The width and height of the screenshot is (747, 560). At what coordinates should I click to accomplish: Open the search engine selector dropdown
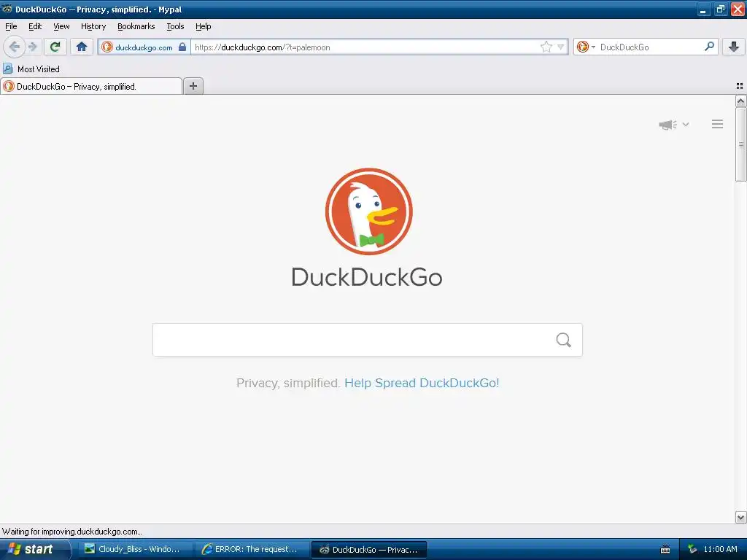[586, 47]
